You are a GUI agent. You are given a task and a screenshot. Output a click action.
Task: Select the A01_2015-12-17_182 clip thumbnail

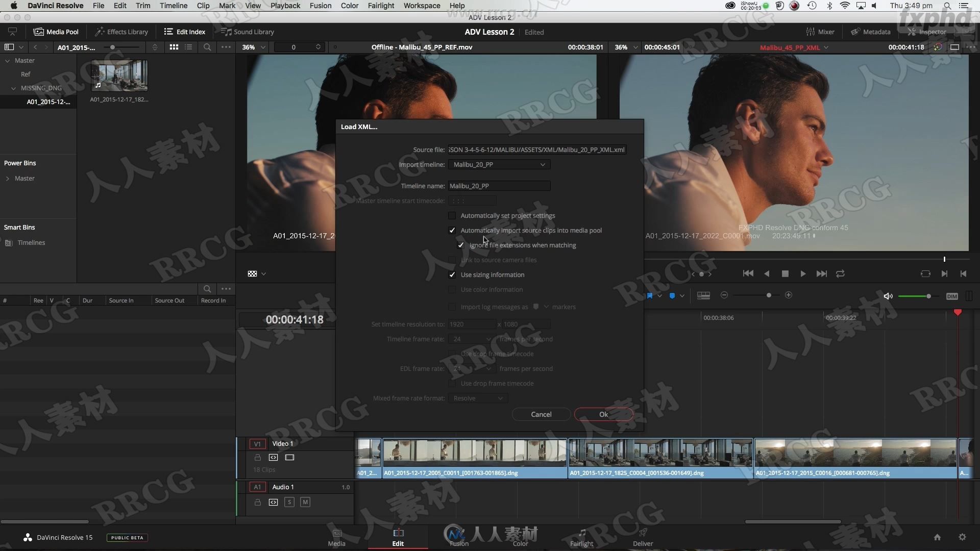(x=119, y=76)
